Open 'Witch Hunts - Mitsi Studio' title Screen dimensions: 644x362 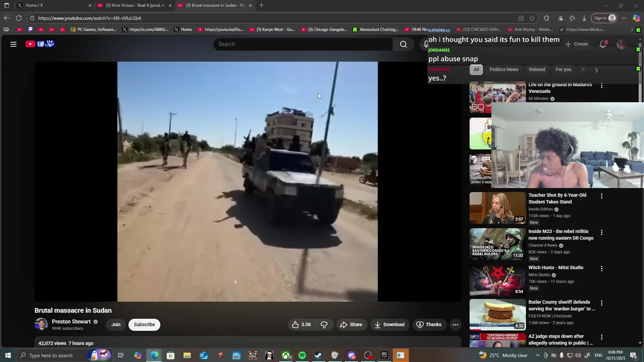555,268
